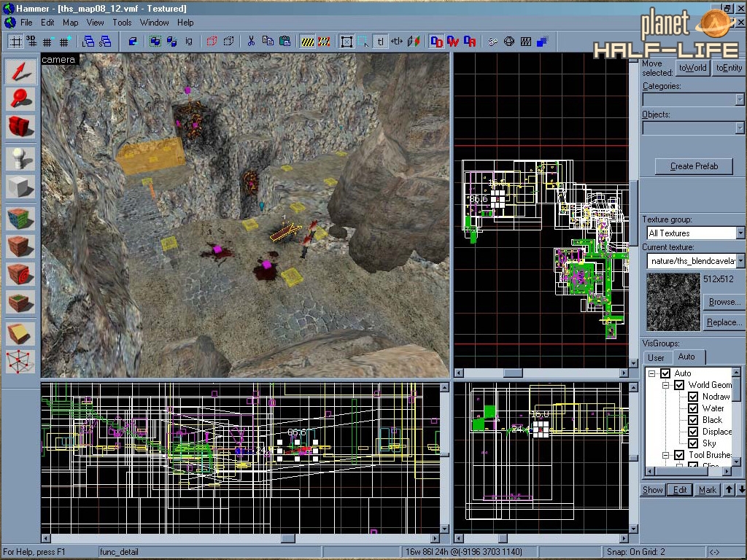This screenshot has width=747, height=560.
Task: Click the top view's horizontal scrollbar thumb
Action: (x=513, y=373)
